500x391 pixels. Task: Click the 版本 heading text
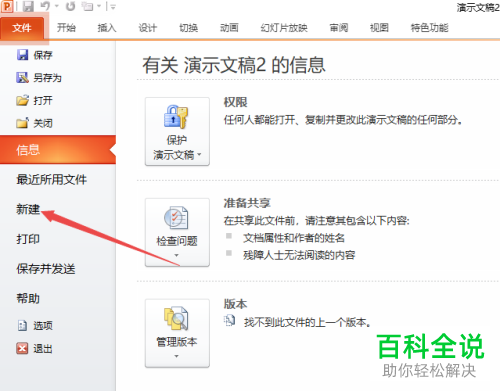click(235, 304)
